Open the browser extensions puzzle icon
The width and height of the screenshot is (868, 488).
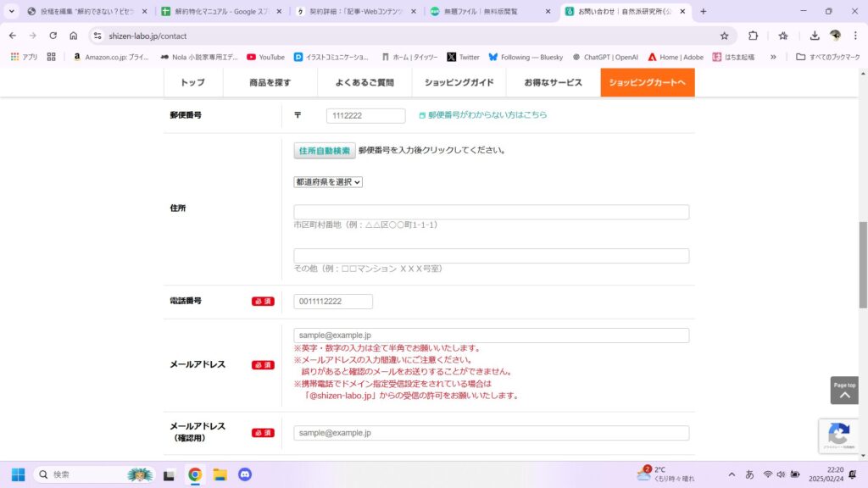pos(753,36)
